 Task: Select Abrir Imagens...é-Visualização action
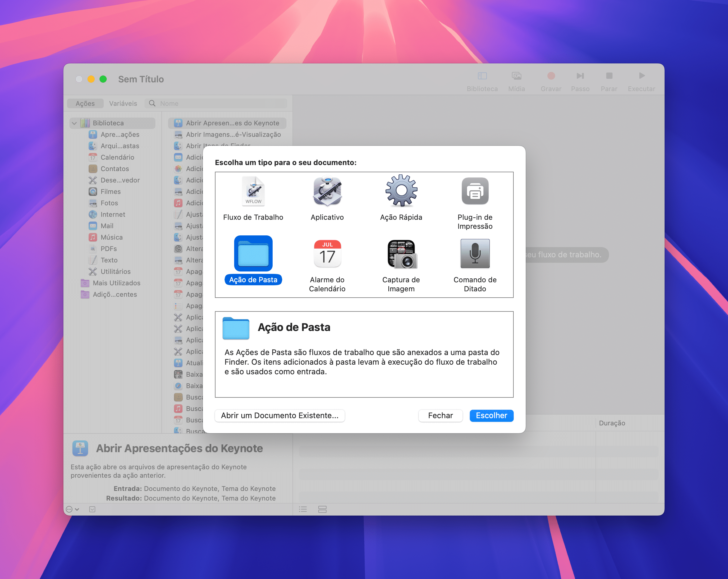coord(227,134)
